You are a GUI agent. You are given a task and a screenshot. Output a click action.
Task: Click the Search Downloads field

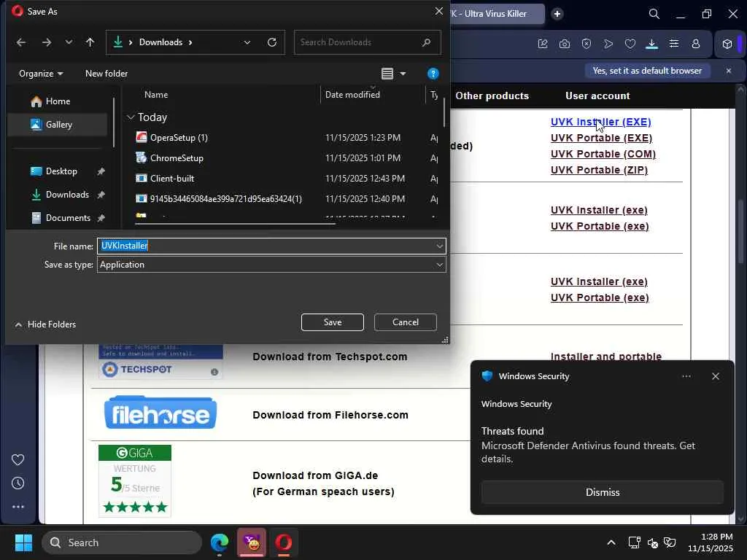tap(368, 42)
